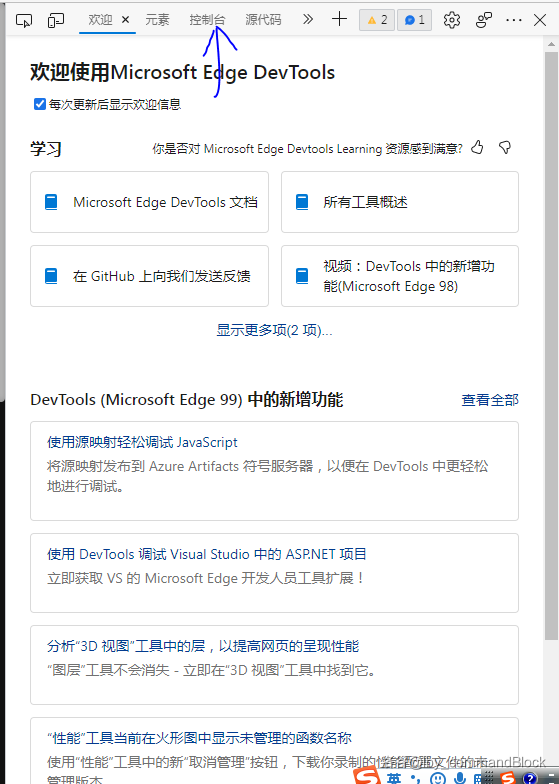This screenshot has width=559, height=784.
Task: Click 查看全部 link
Action: point(490,400)
